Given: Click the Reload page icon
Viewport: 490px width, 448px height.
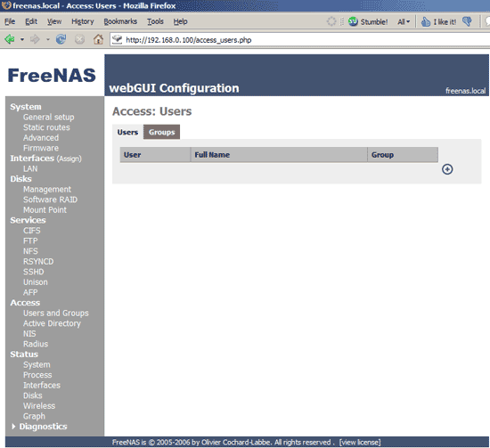Looking at the screenshot, I should pyautogui.click(x=61, y=39).
